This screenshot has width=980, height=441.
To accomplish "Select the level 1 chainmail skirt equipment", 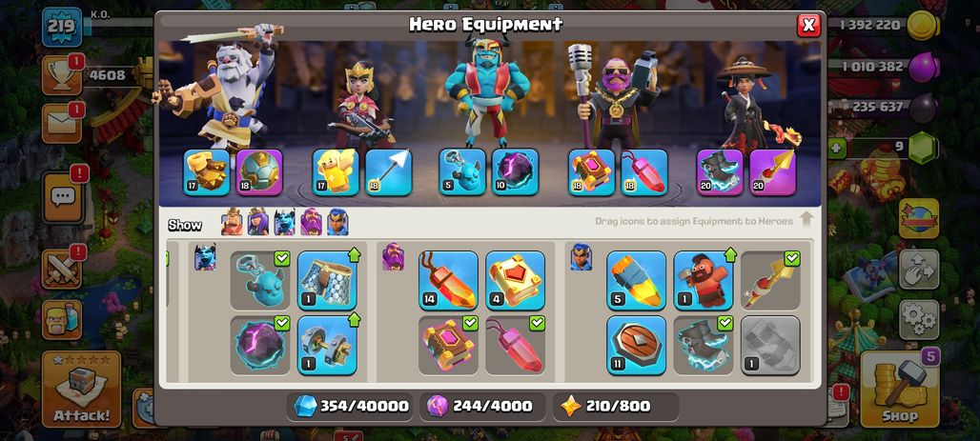I will pos(327,280).
